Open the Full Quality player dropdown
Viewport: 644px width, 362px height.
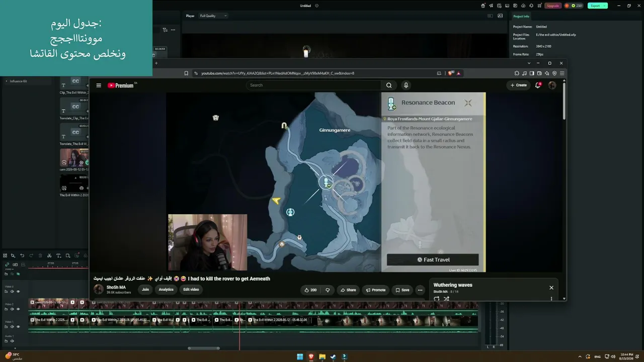[213, 16]
